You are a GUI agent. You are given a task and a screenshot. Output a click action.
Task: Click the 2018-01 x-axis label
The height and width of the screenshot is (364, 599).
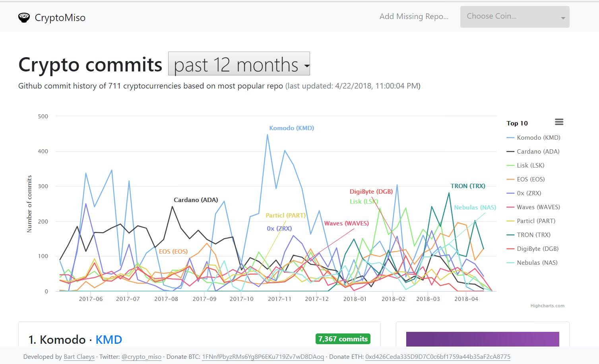[x=355, y=299]
